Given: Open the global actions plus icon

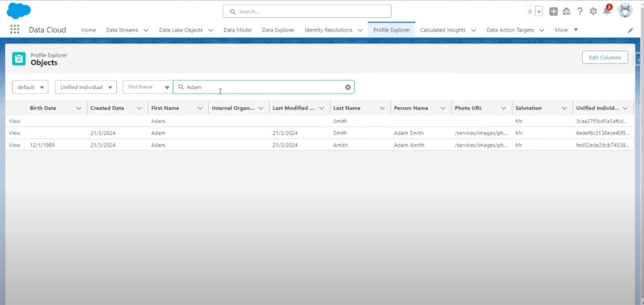Looking at the screenshot, I should coord(553,11).
